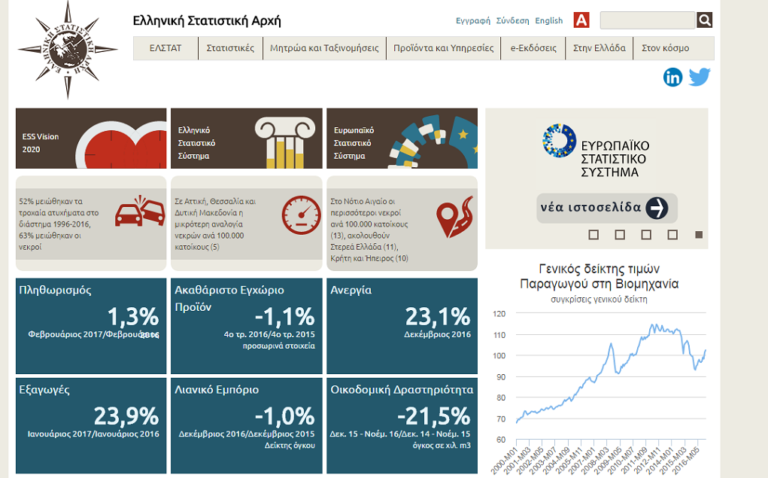Screen dimensions: 768x478
Task: Open the Twitter bird icon
Action: (x=699, y=77)
